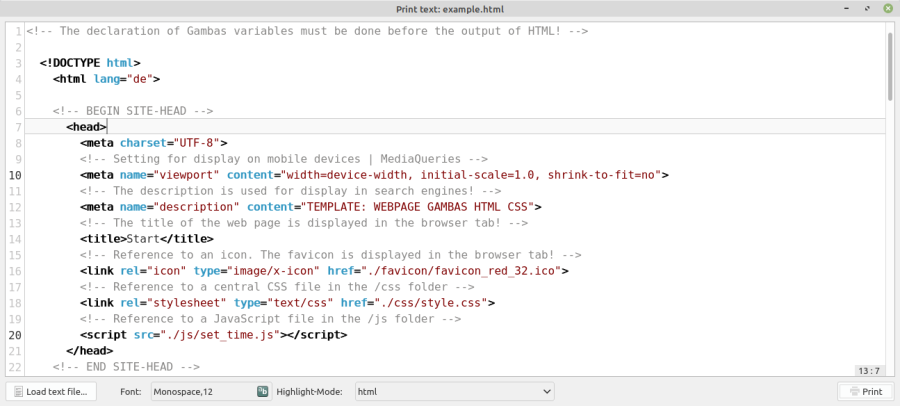The height and width of the screenshot is (406, 900).
Task: Click the 13:7 cursor position indicator
Action: tap(868, 371)
